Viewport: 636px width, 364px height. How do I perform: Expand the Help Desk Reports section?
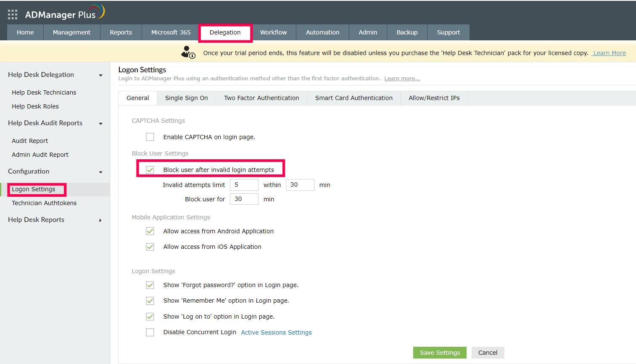point(100,220)
